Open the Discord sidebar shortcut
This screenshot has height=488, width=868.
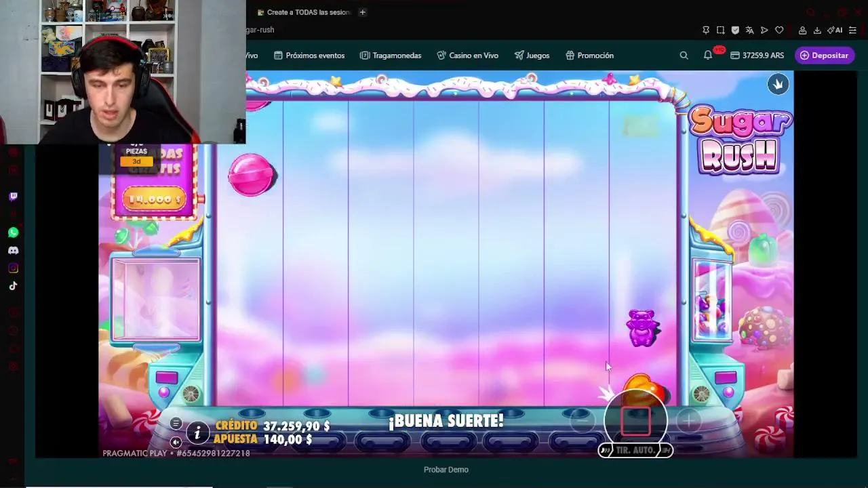click(13, 250)
